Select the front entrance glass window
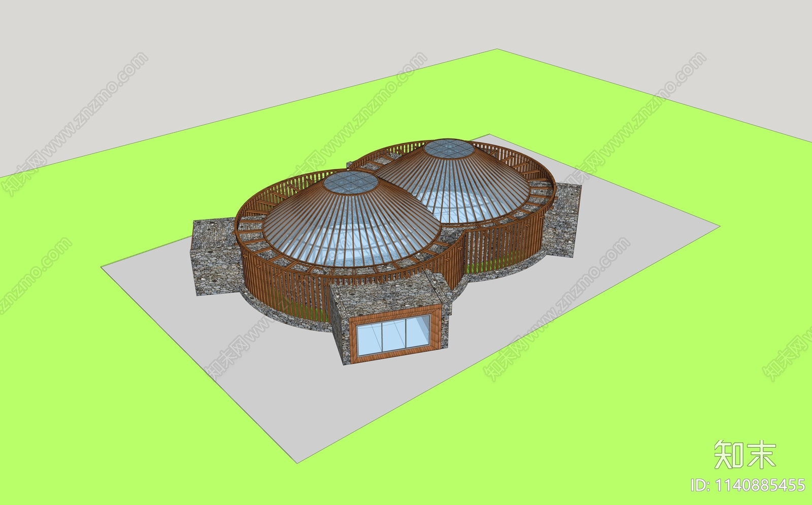 tap(393, 335)
